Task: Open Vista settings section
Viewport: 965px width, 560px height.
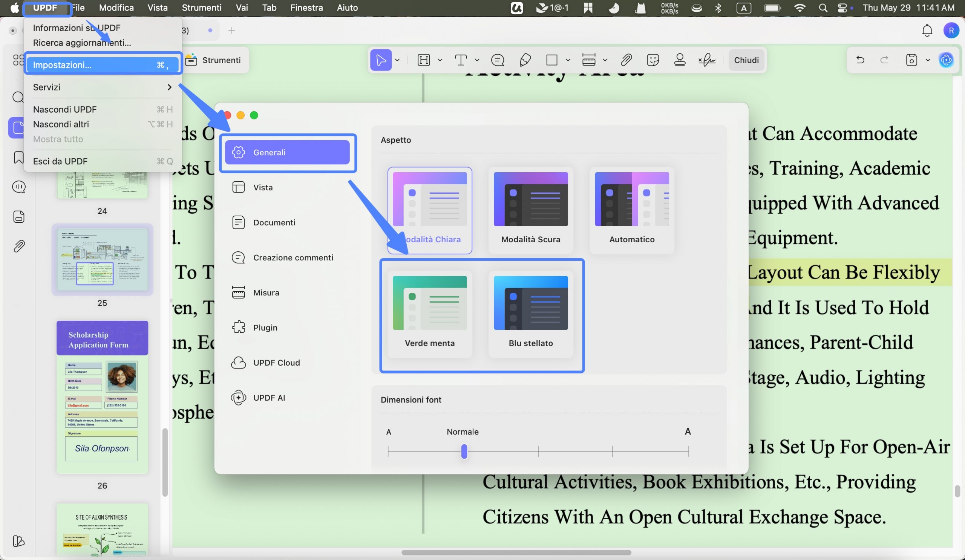Action: point(287,188)
